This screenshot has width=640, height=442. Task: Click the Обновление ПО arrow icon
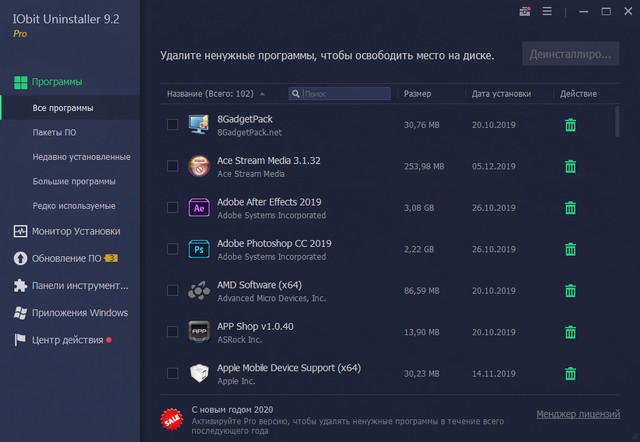(20, 258)
